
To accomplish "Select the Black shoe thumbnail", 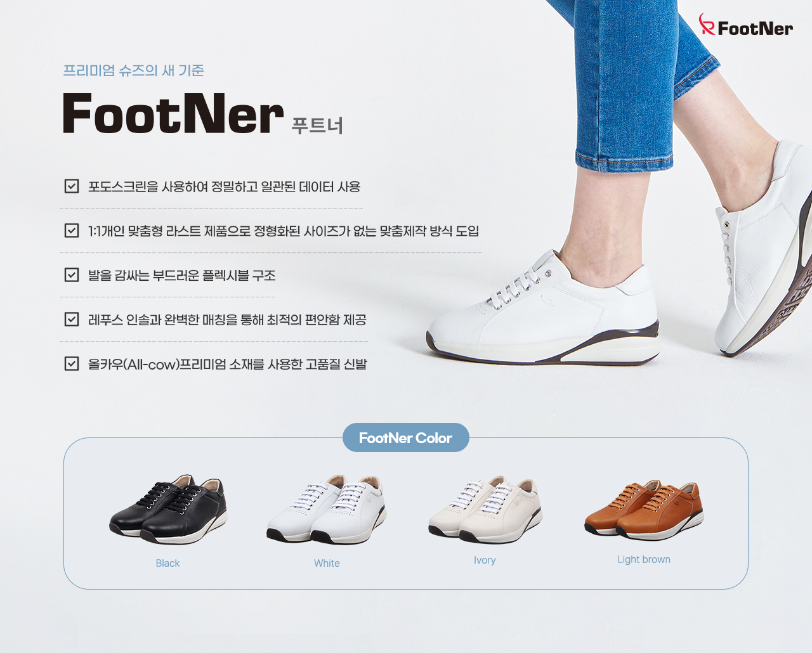I will pos(169,509).
